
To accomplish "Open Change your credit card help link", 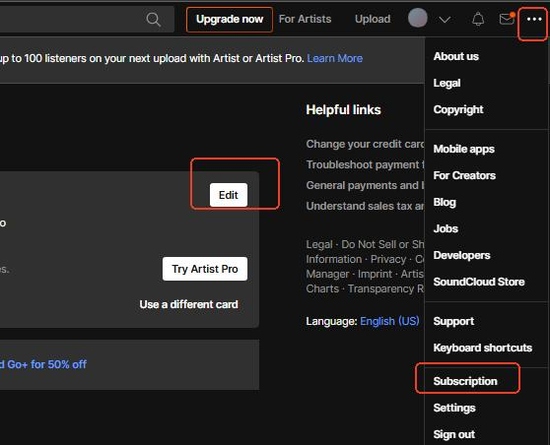I will tap(365, 144).
